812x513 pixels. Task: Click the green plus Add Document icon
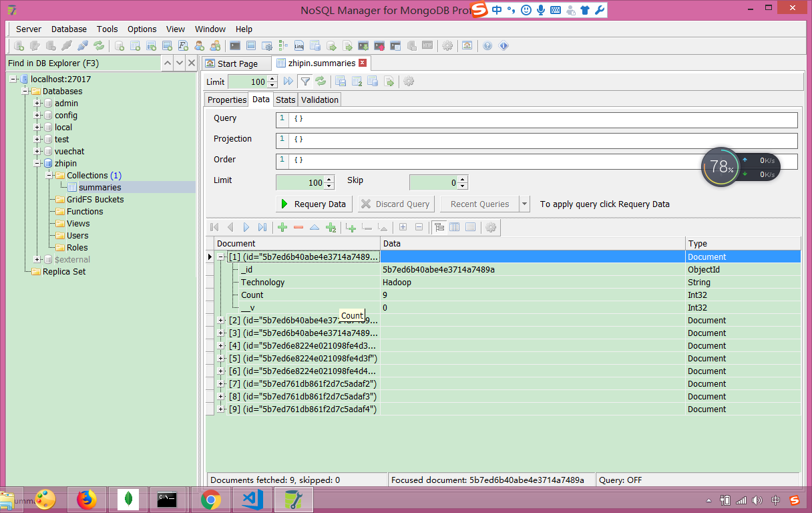(282, 228)
